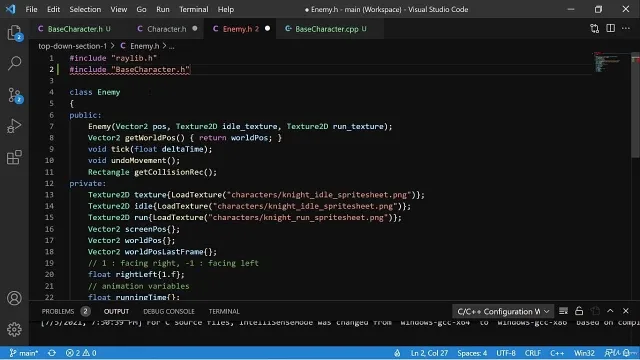Click the "private:" access specifier

click(x=87, y=184)
